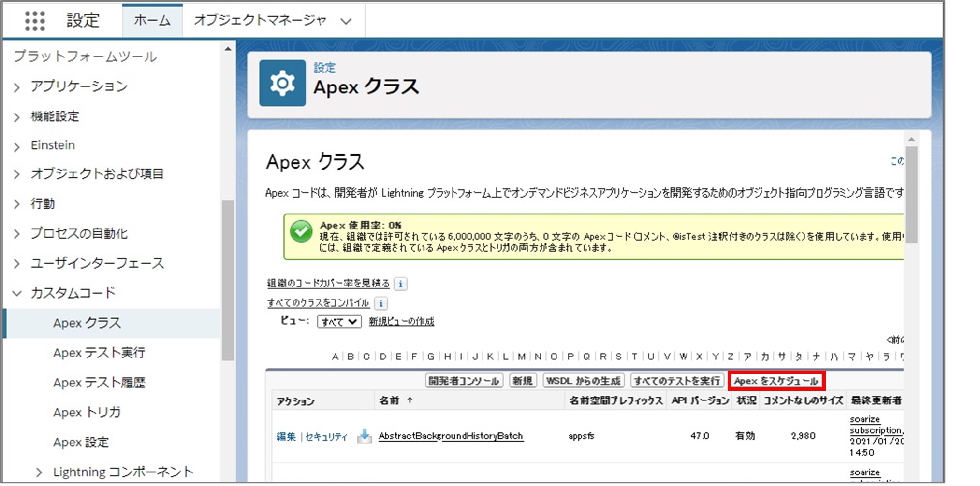This screenshot has height=486, width=980.
Task: Click セキュリティ link for AbstractBackgroundHistoryBatch
Action: 326,437
